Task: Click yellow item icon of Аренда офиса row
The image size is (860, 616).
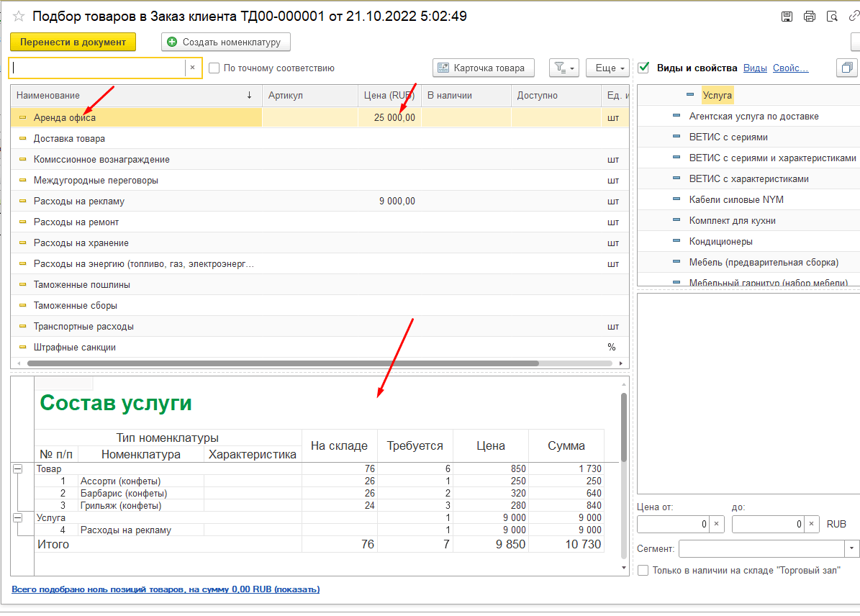Action: click(22, 117)
